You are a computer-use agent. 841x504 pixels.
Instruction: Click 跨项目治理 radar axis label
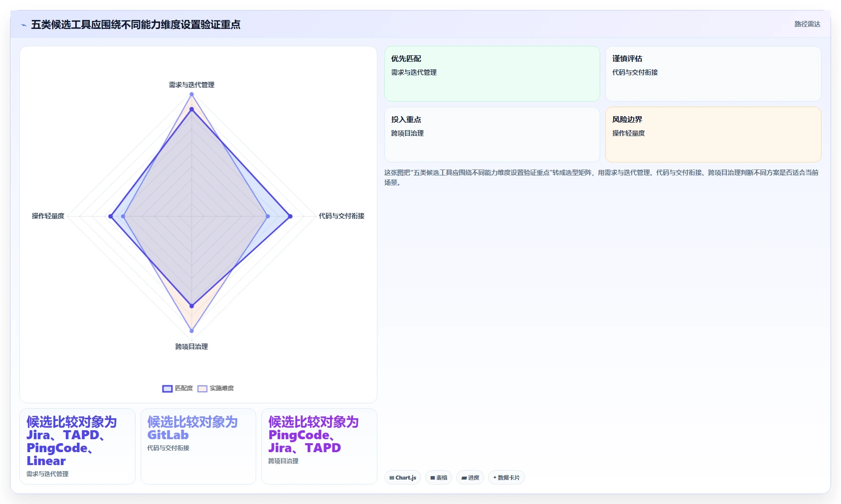[191, 346]
